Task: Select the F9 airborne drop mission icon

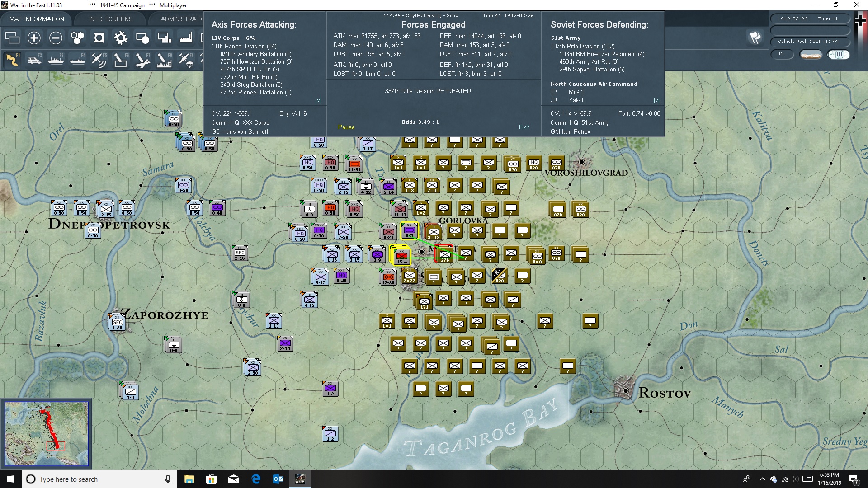Action: (186, 60)
